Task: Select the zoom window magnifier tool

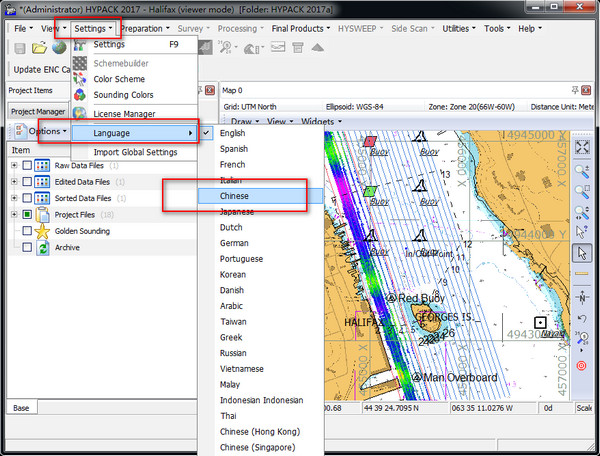Action: tap(582, 191)
